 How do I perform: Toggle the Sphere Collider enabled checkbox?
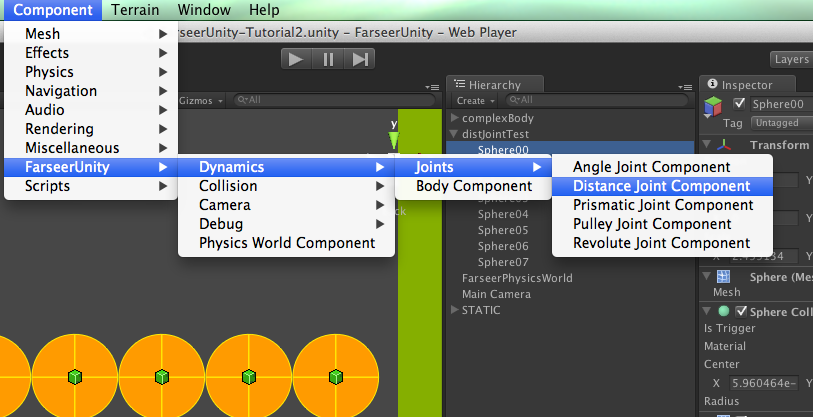tap(741, 311)
